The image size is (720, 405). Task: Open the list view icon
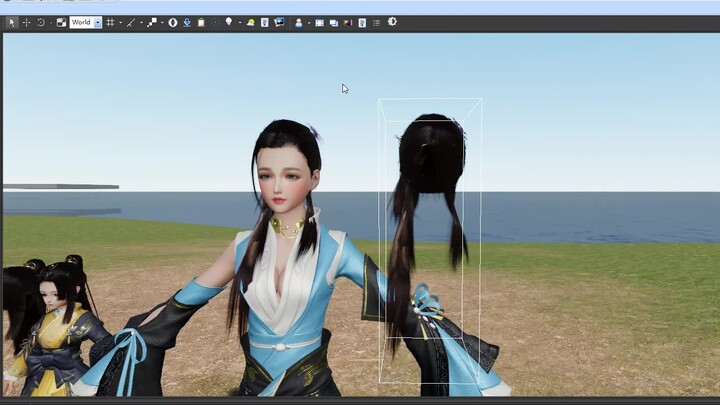tap(376, 22)
